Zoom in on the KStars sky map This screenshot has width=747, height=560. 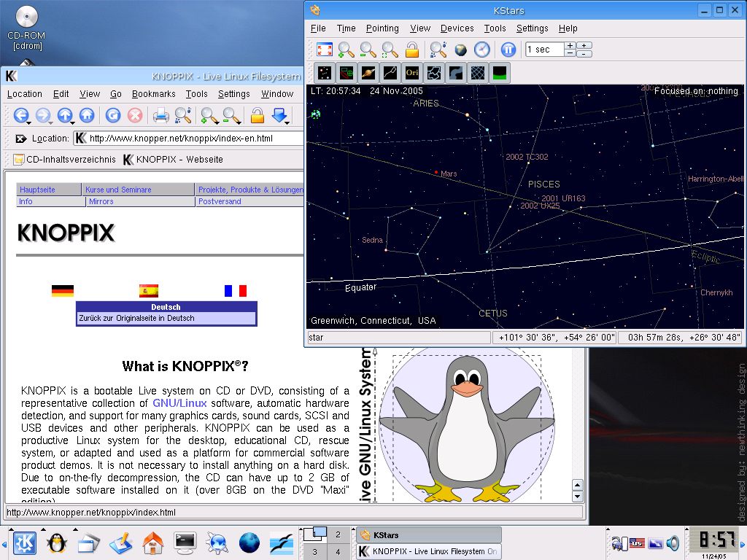click(x=346, y=50)
